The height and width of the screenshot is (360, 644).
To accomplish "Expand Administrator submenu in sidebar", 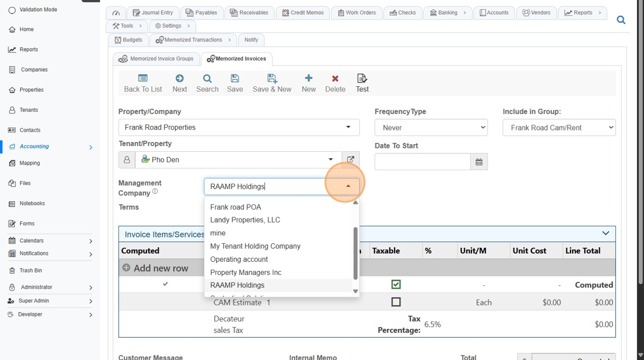I will pyautogui.click(x=91, y=288).
